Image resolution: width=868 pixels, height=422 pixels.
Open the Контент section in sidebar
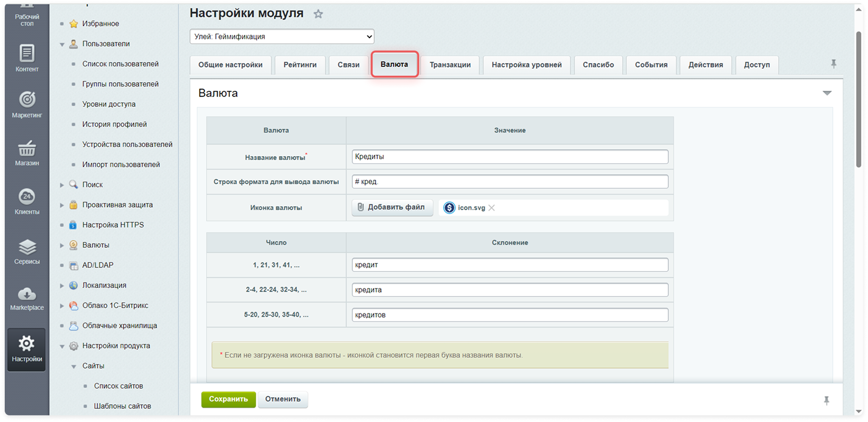[x=27, y=57]
